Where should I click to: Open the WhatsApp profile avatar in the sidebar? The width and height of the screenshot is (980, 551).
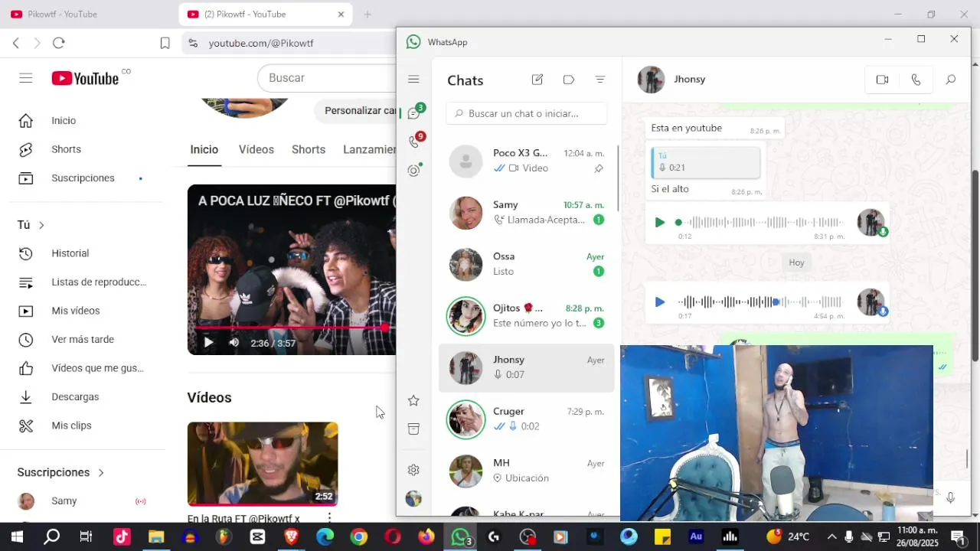tap(413, 499)
